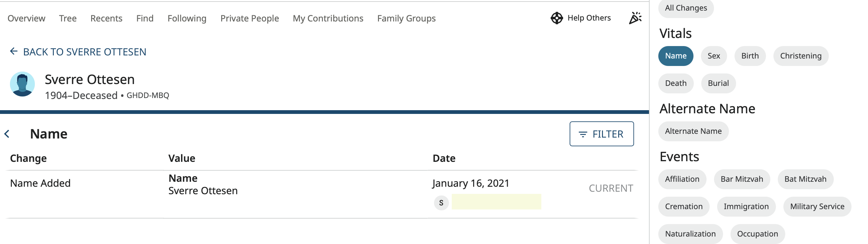Enable the Sex filter under Vitals
868x244 pixels.
point(714,56)
